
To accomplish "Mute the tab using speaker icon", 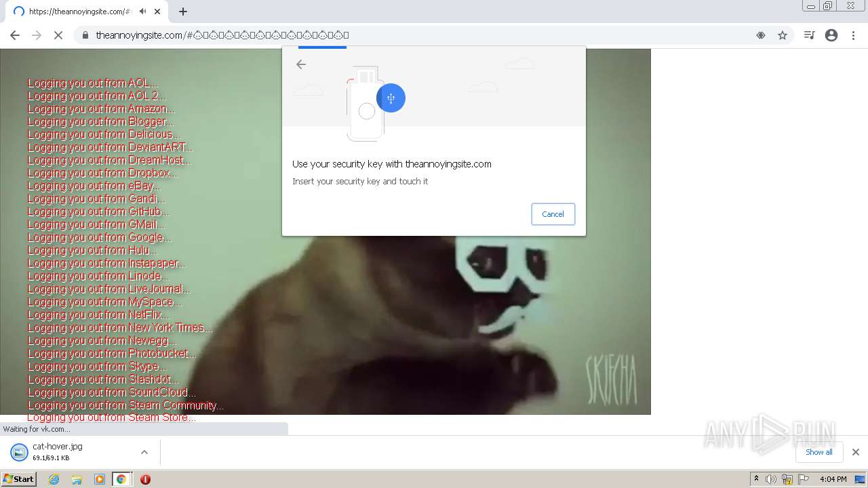I will click(143, 12).
